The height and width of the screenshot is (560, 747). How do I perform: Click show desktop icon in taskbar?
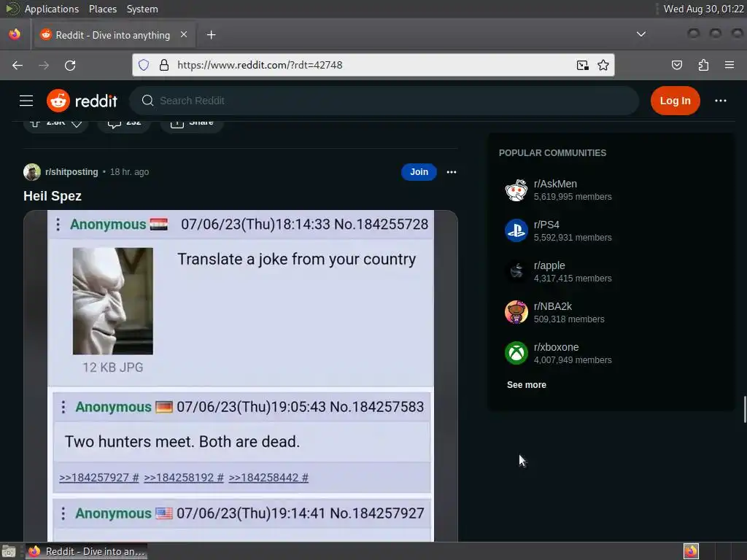[x=9, y=551]
